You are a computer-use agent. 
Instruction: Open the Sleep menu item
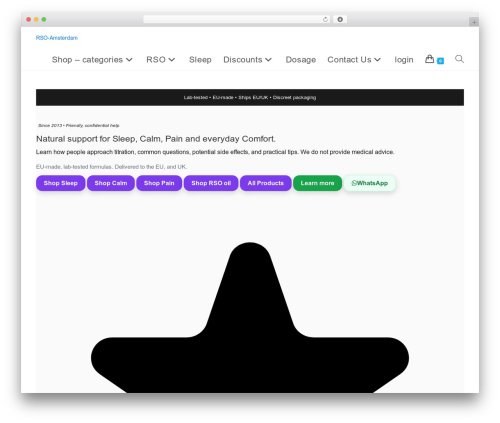[200, 60]
